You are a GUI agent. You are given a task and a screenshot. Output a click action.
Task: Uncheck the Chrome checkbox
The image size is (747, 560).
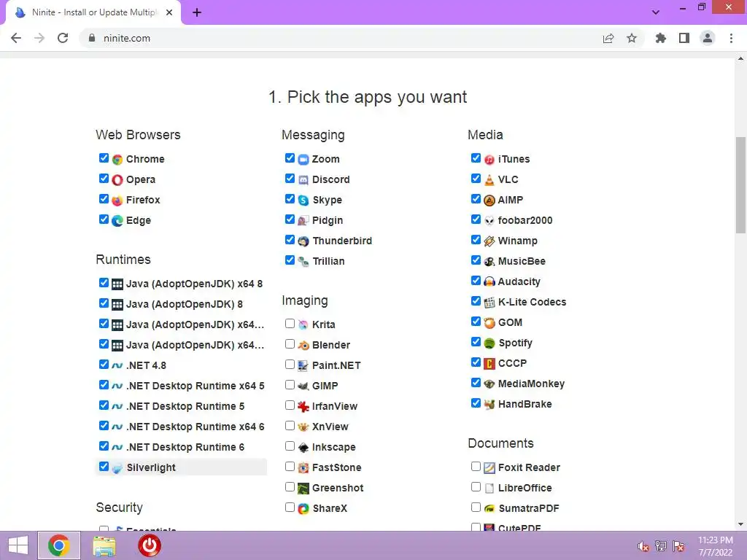[104, 157]
